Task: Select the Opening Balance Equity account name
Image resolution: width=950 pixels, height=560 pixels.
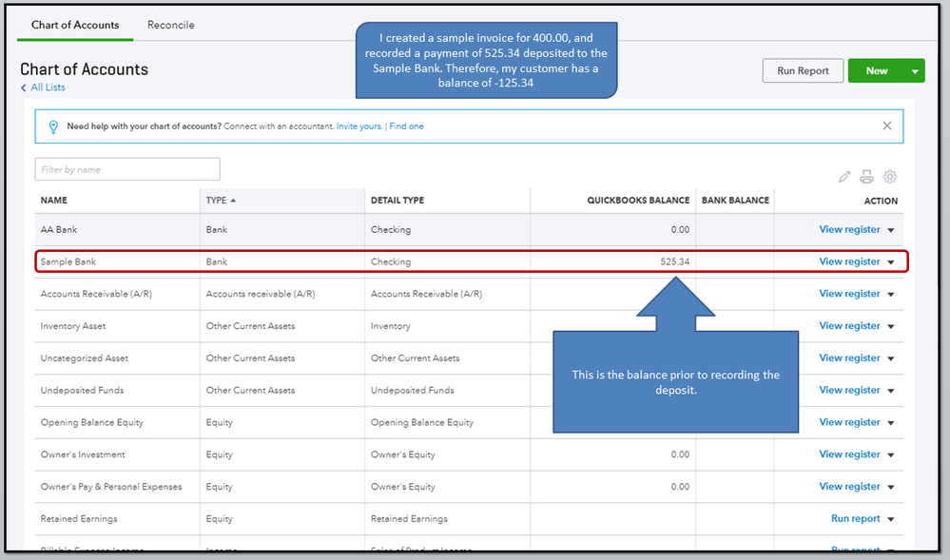Action: tap(92, 422)
